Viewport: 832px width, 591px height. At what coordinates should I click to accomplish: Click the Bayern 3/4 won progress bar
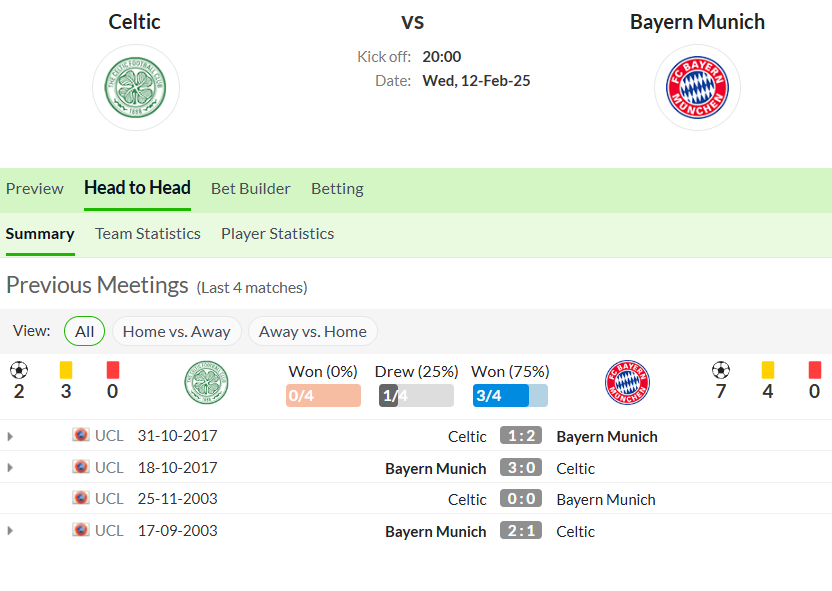[x=510, y=396]
